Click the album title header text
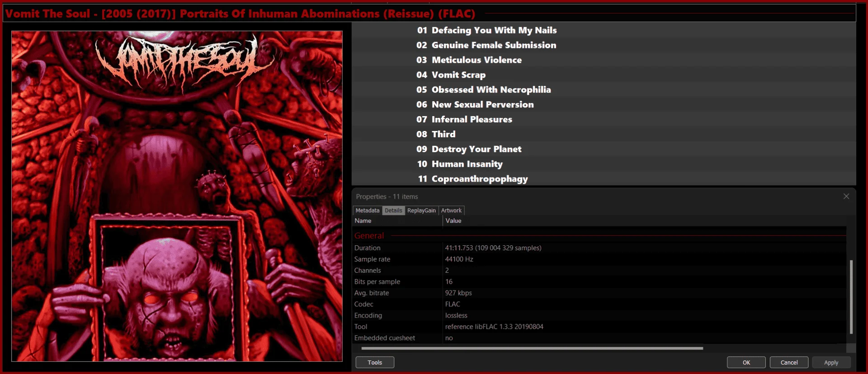The width and height of the screenshot is (868, 374). pyautogui.click(x=240, y=14)
